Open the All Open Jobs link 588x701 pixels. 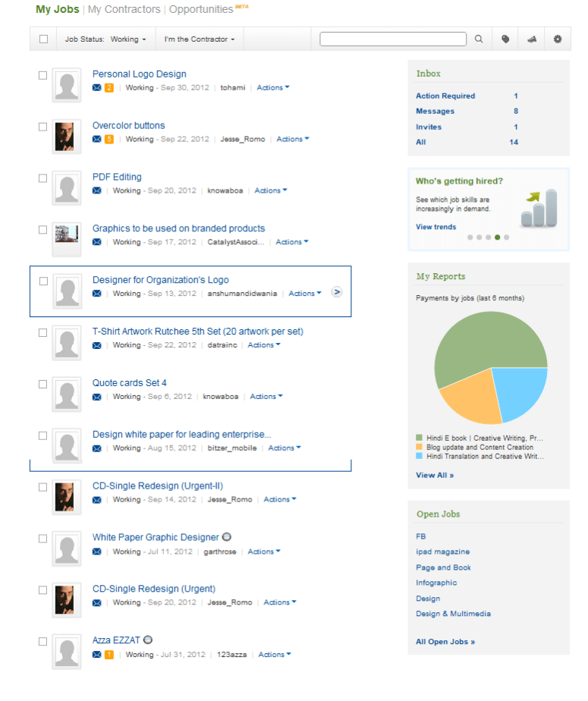pyautogui.click(x=445, y=642)
